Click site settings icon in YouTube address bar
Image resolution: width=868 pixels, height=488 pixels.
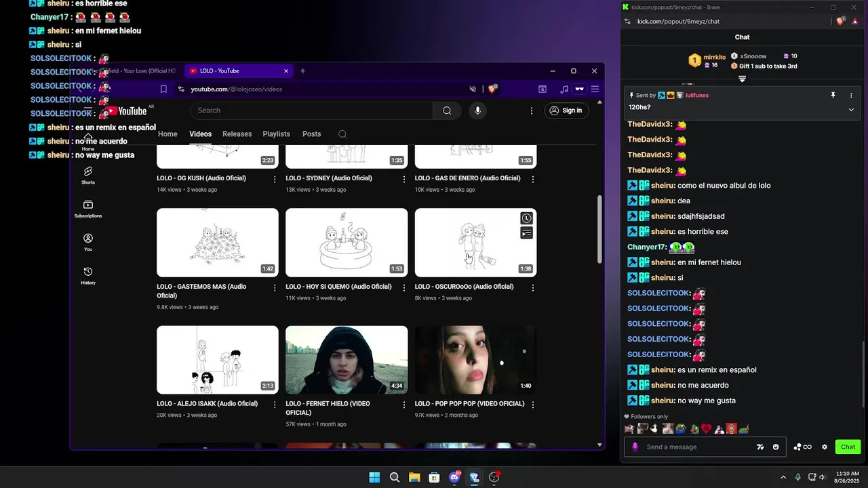pyautogui.click(x=181, y=89)
